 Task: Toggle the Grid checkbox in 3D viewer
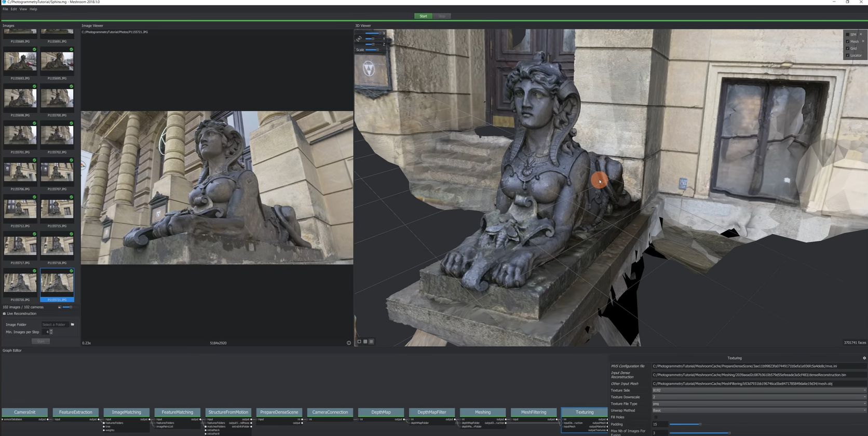848,48
